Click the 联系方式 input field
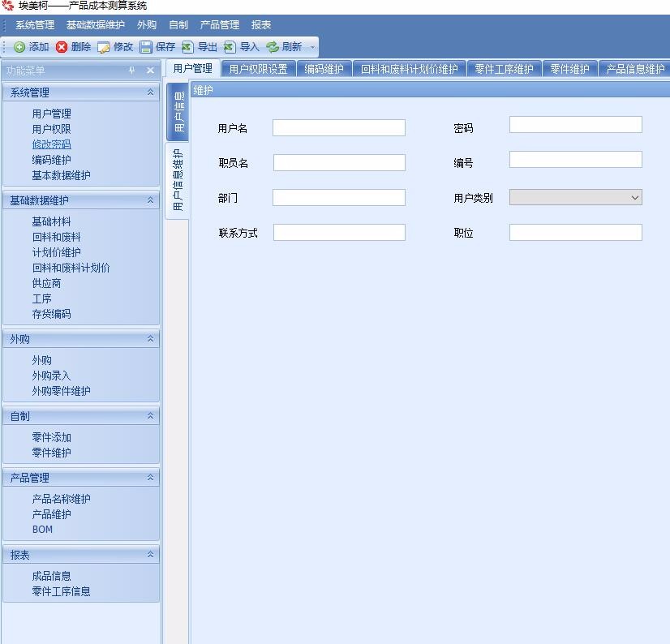The width and height of the screenshot is (670, 644). (x=339, y=233)
